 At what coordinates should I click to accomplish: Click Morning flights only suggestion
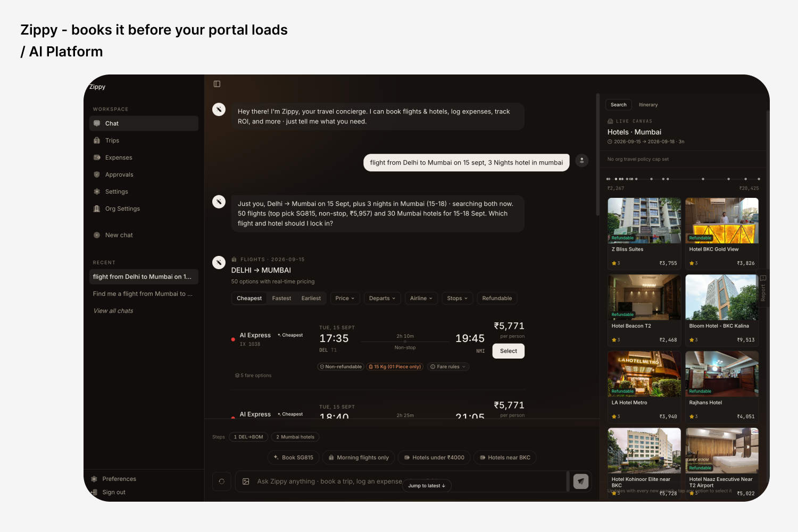coord(359,458)
